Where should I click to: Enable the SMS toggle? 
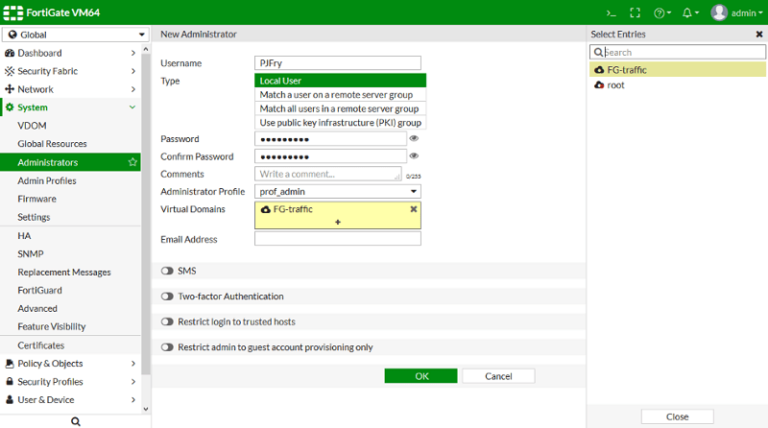(x=167, y=271)
